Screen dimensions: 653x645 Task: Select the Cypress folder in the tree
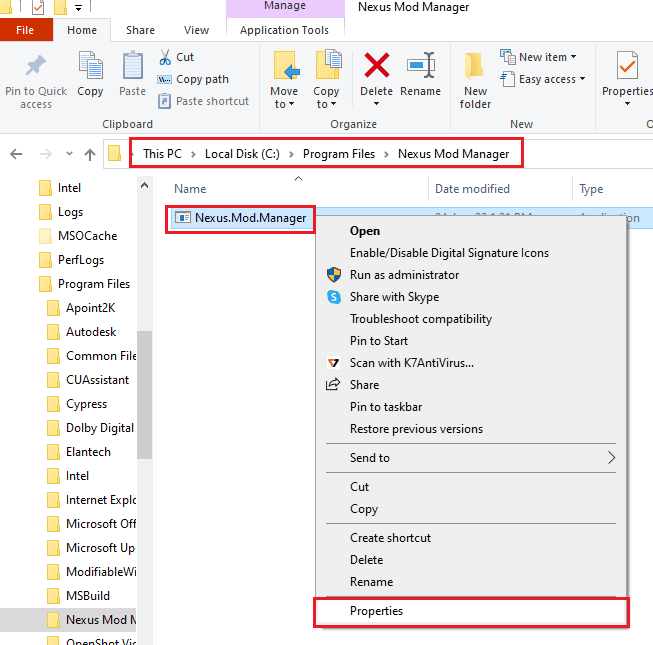[x=77, y=404]
